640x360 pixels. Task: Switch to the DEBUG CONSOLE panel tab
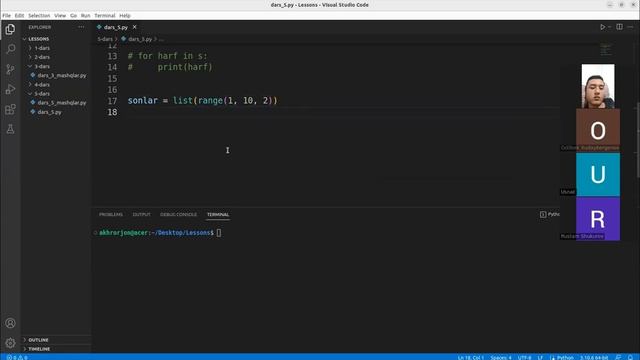pyautogui.click(x=178, y=214)
